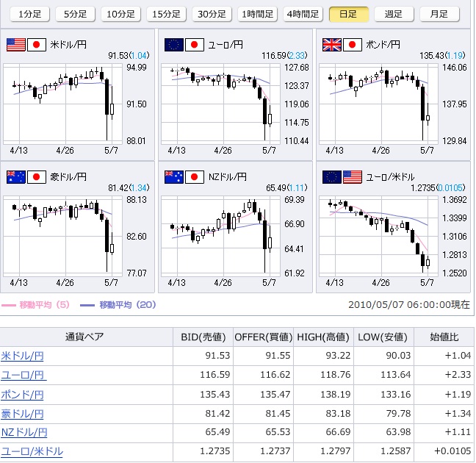This screenshot has width=476, height=463.
Task: Click the 移動平均（20） blue legend line
Action: point(88,304)
